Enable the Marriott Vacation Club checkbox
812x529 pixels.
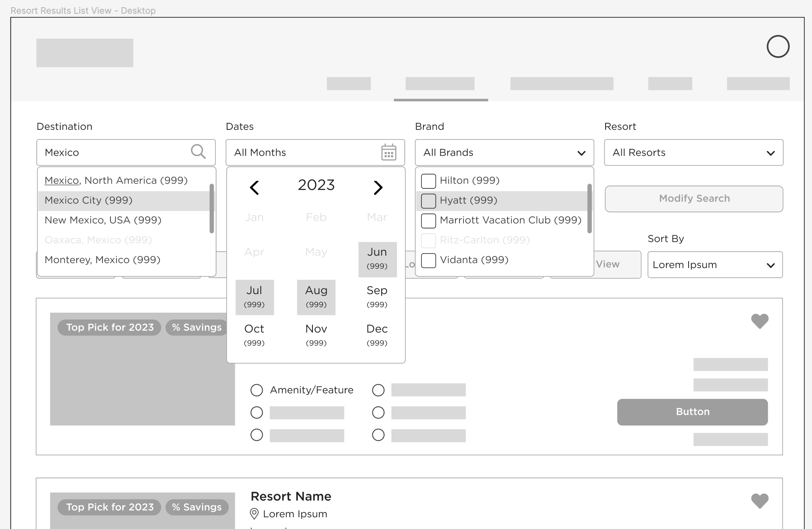428,220
